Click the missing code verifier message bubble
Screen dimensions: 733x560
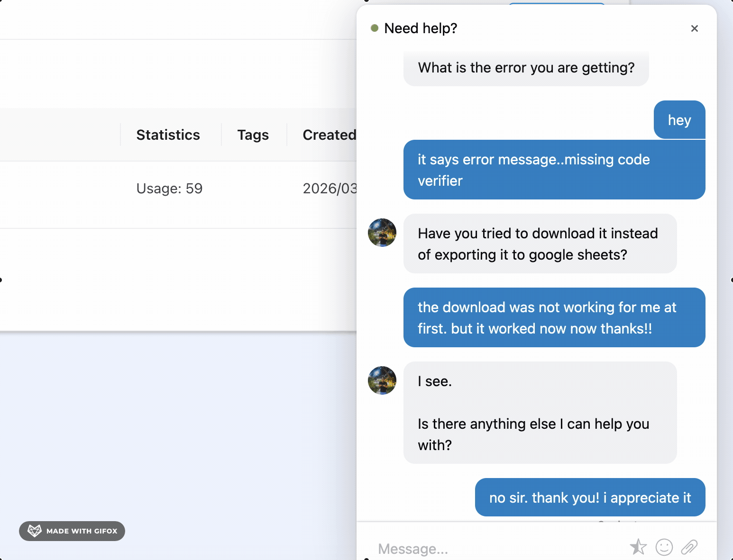(554, 170)
